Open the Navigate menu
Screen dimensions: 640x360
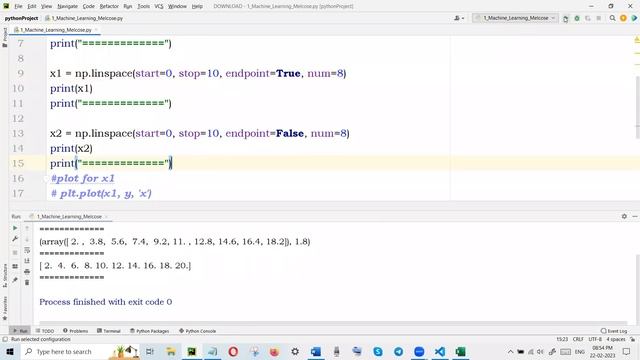(x=67, y=6)
